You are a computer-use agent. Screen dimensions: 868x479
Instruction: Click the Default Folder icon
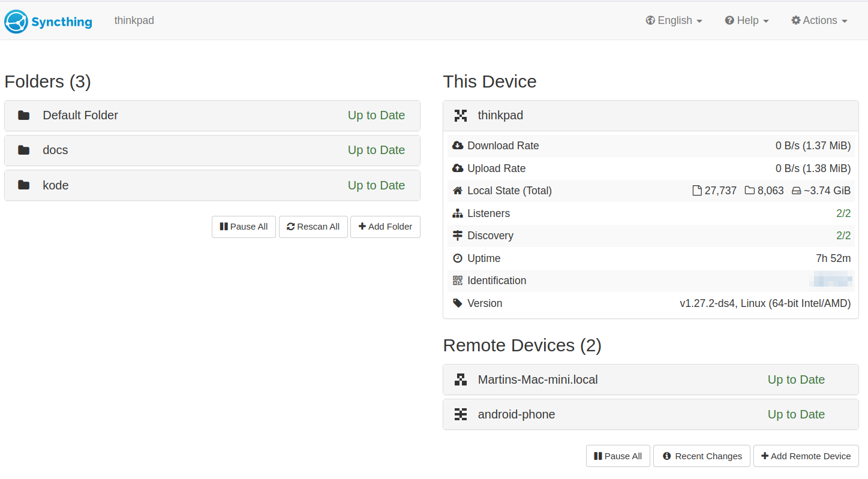point(24,115)
